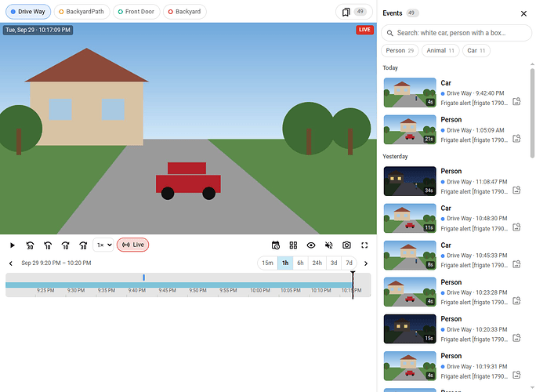Open bookmarks button showing 49
536x392 pixels.
(x=354, y=12)
